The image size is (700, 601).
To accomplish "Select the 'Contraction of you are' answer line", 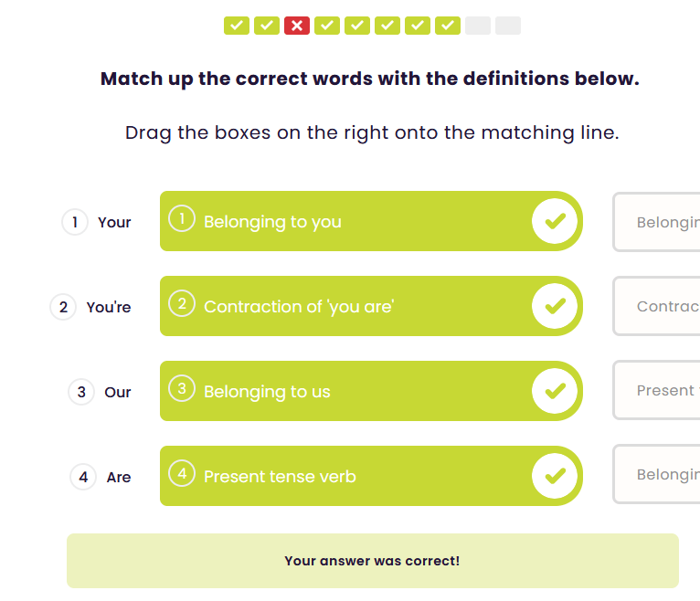I will [x=347, y=306].
